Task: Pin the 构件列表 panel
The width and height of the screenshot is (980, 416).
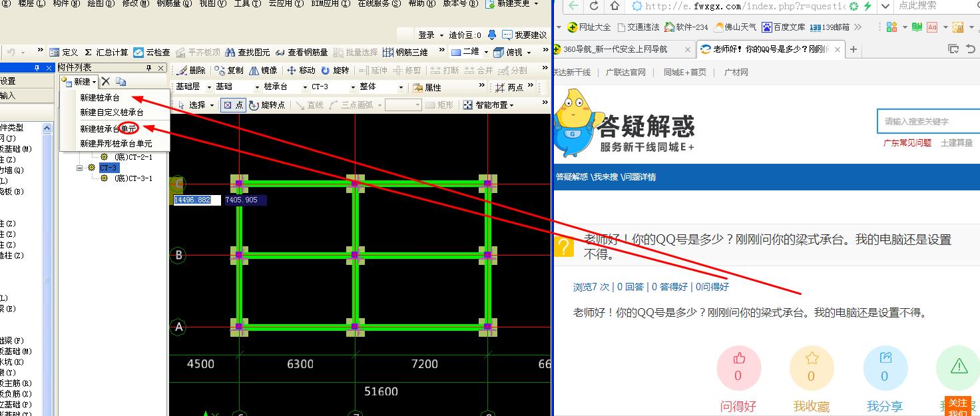Action: point(149,68)
